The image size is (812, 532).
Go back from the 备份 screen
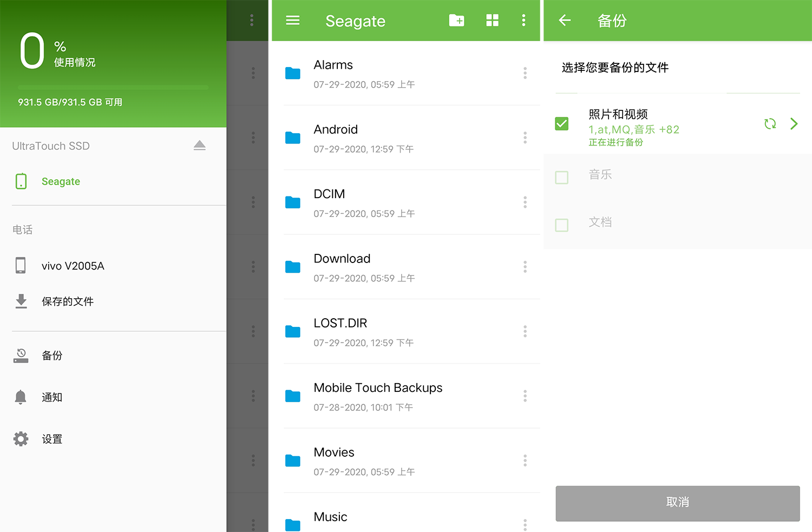[x=565, y=20]
